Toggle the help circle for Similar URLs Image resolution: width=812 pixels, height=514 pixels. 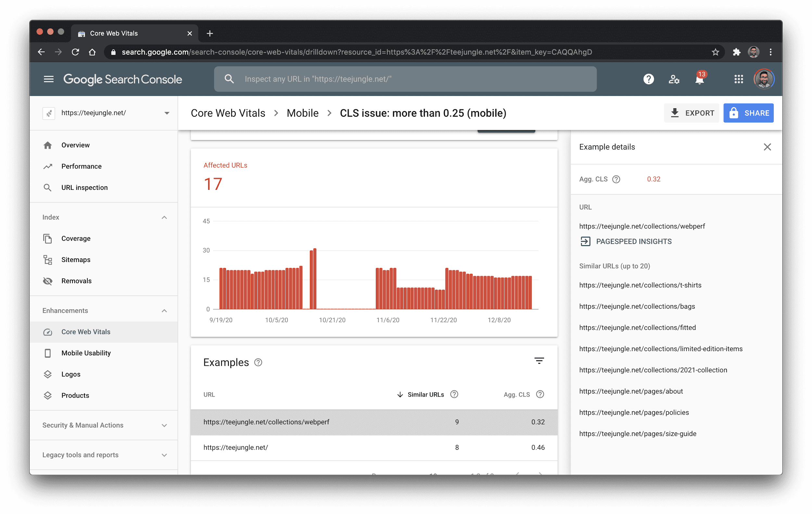tap(455, 394)
